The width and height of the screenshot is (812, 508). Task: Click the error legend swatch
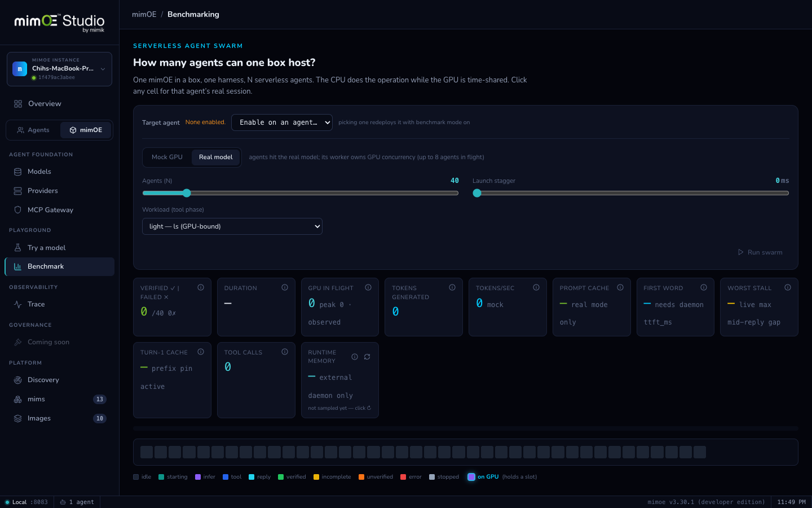(x=403, y=477)
